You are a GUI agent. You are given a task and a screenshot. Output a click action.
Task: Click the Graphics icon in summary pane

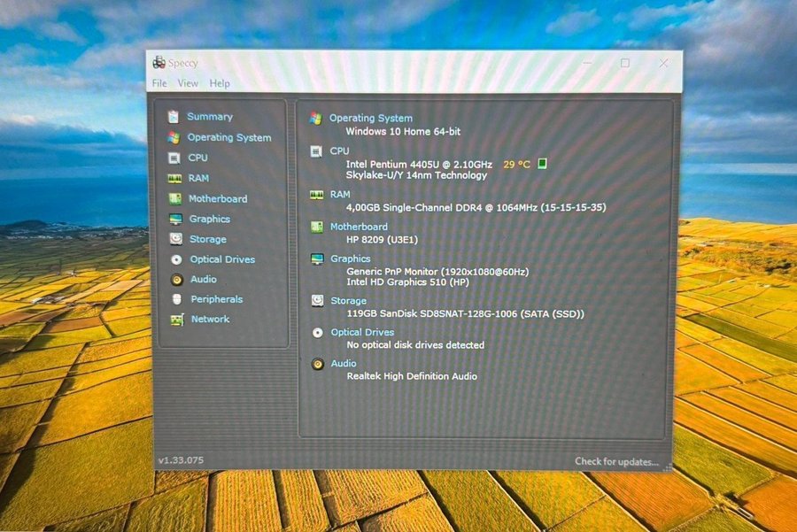pyautogui.click(x=317, y=259)
